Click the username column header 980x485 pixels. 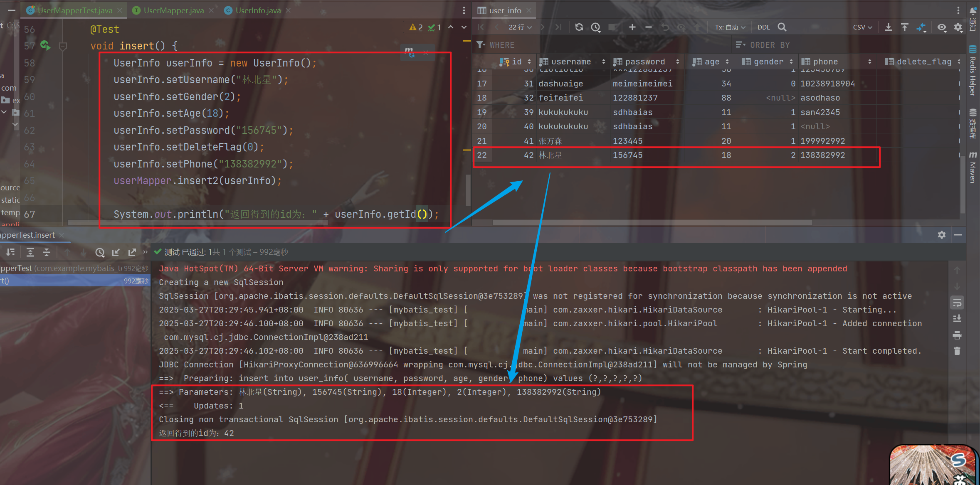click(x=570, y=62)
